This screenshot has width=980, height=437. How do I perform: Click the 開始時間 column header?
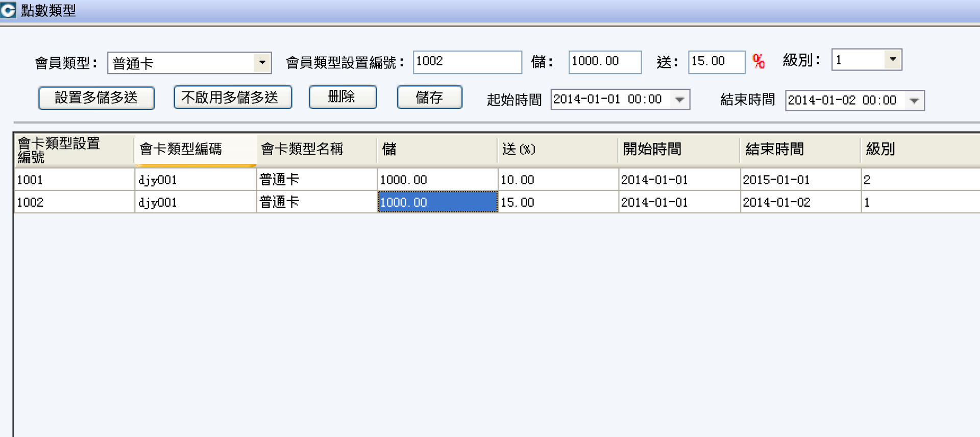(679, 150)
